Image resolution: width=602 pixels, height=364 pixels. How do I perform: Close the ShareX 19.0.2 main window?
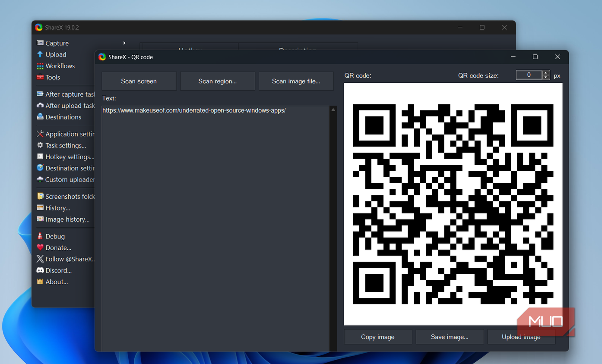point(504,27)
